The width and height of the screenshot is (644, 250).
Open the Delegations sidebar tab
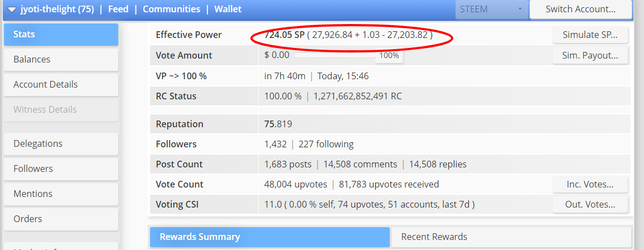tap(61, 143)
